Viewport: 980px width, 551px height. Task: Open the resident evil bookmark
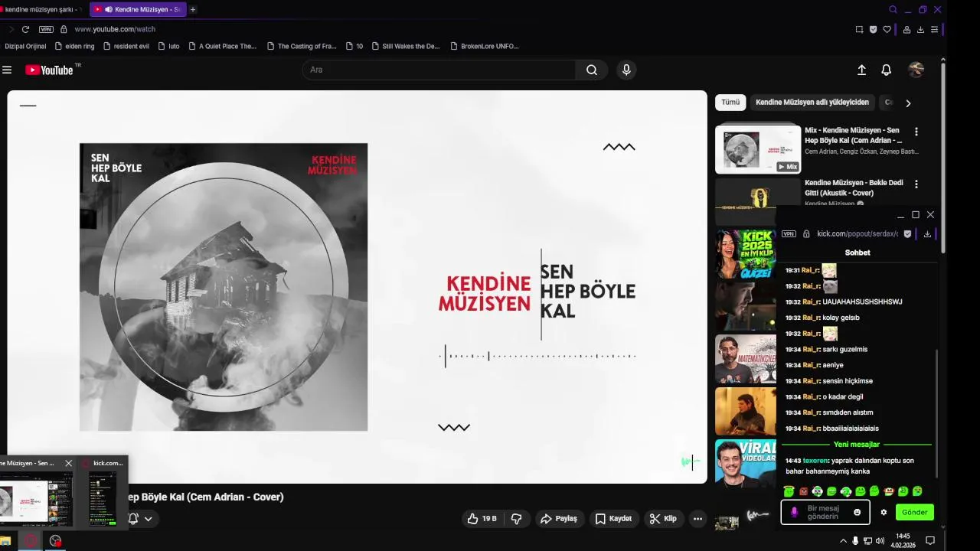(x=126, y=46)
